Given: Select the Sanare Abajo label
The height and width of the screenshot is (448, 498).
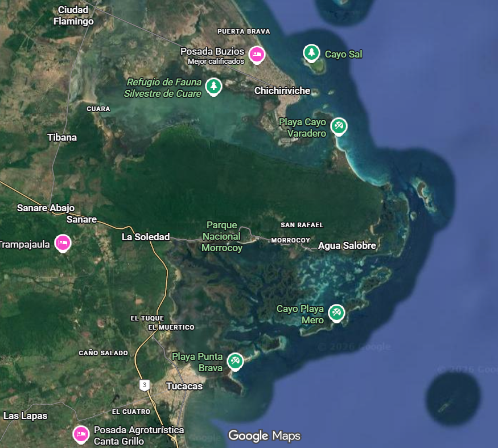Looking at the screenshot, I should 46,208.
